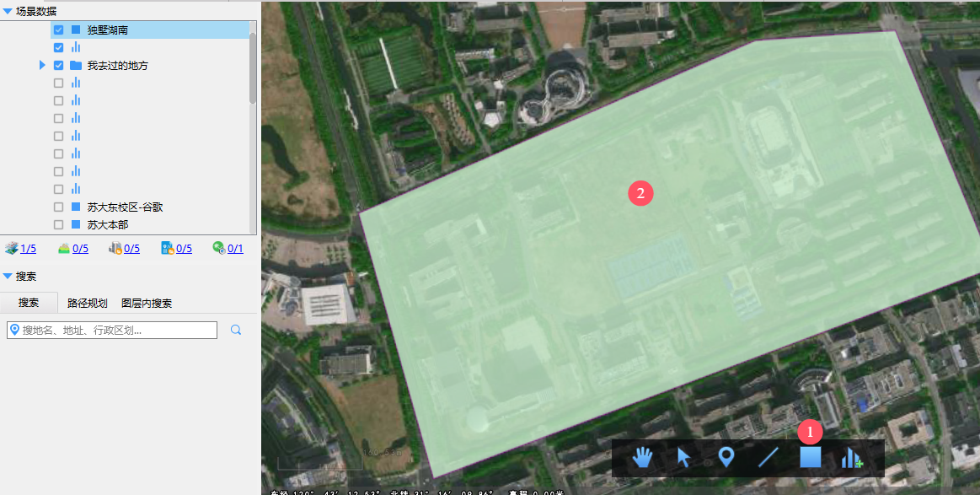Click the 0/1 count link
This screenshot has width=980, height=495.
235,249
